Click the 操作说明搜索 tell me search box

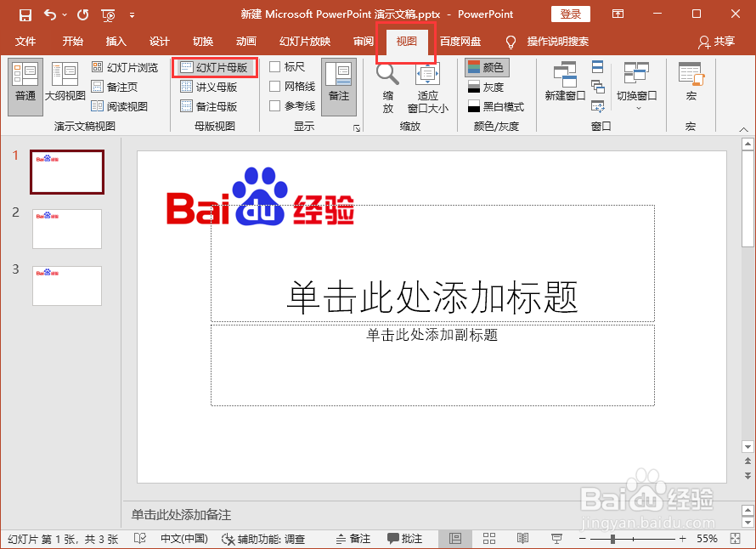(558, 42)
